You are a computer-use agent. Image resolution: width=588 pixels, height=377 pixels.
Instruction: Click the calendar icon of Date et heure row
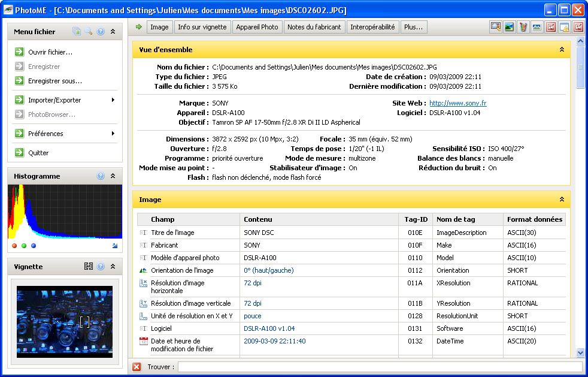coord(143,341)
